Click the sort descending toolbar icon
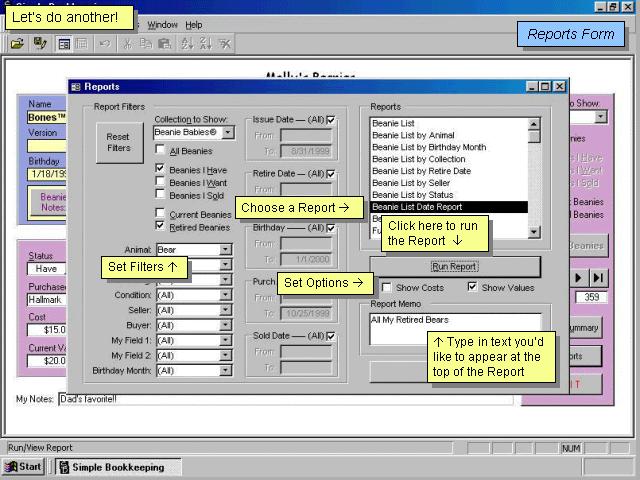 [205, 44]
